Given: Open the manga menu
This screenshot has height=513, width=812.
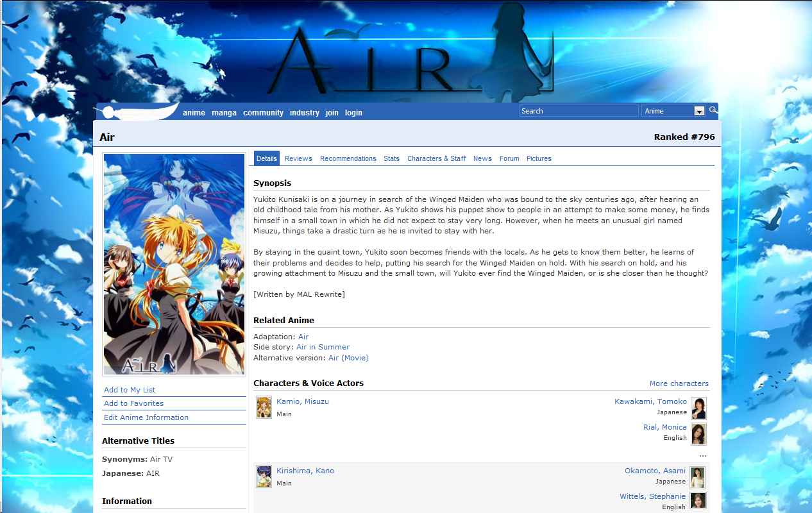Looking at the screenshot, I should 224,113.
